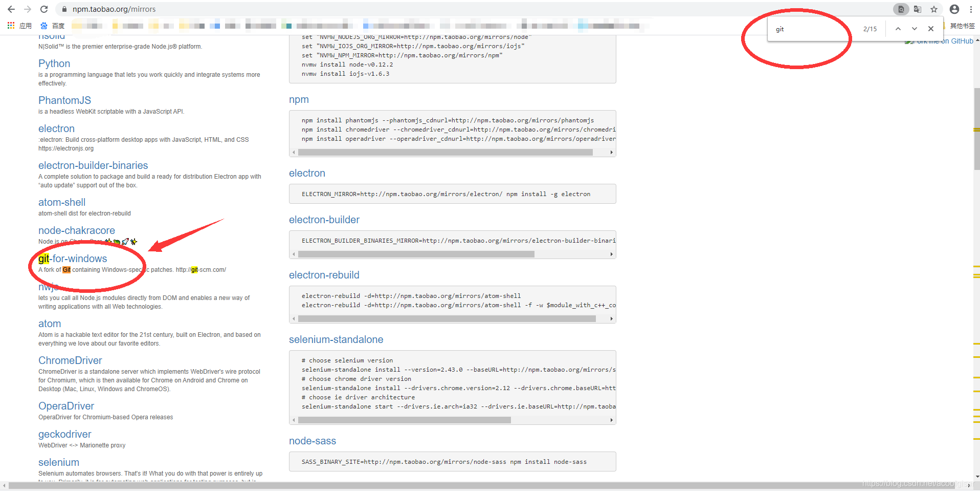Click the find-in-page search icon in address bar
This screenshot has width=980, height=493.
point(901,9)
